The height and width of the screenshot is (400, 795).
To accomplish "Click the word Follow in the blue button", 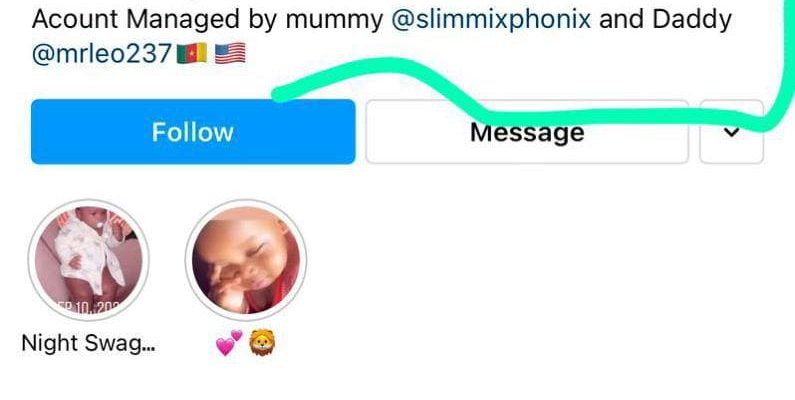I will (x=193, y=132).
